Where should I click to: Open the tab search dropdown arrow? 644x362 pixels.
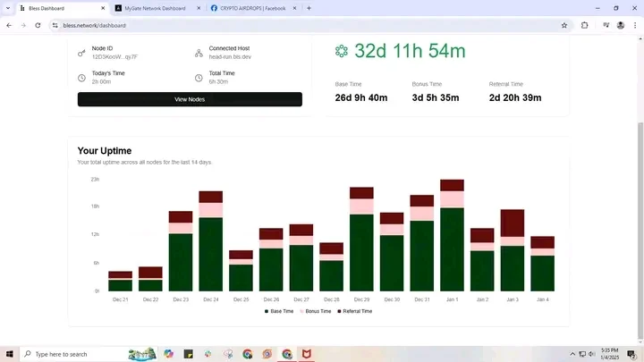(8, 8)
